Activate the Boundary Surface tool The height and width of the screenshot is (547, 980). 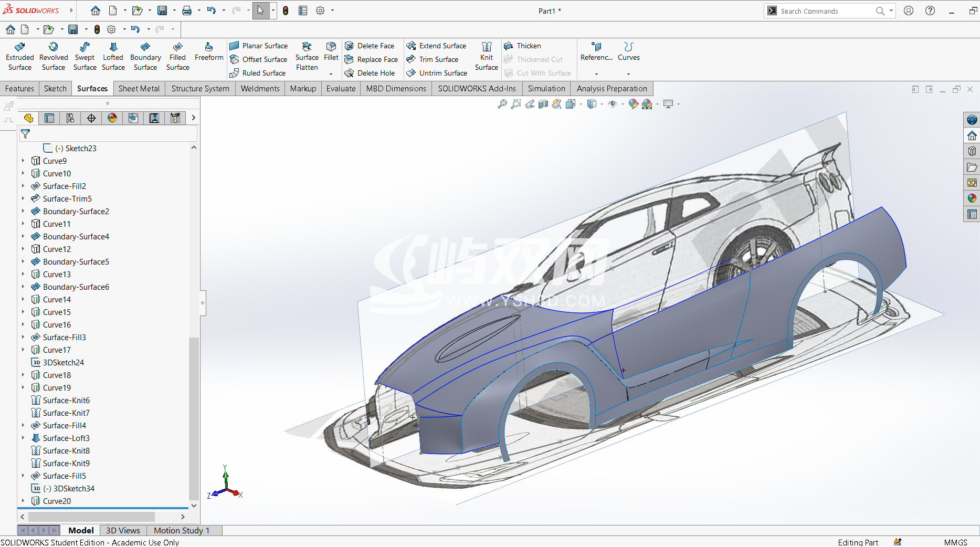(x=145, y=56)
